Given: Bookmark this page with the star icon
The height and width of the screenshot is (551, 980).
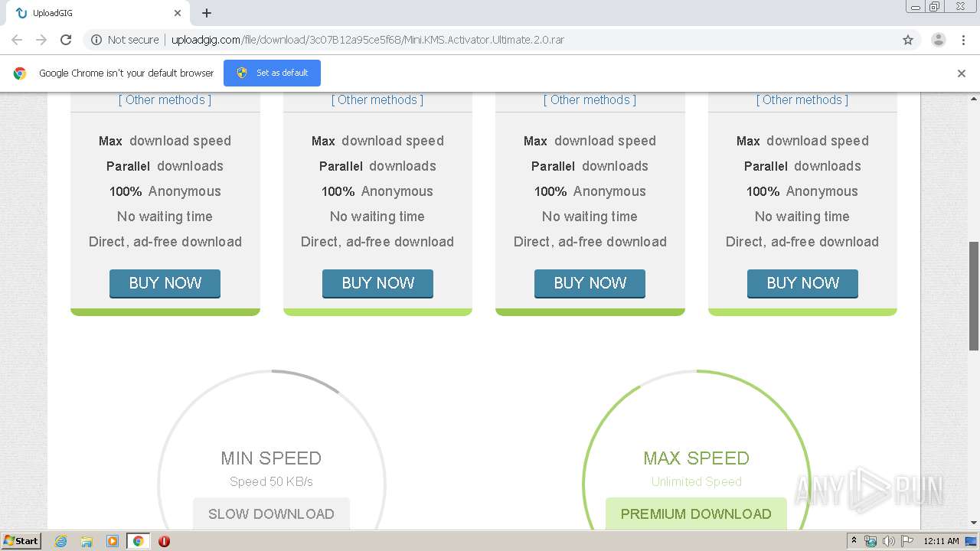Looking at the screenshot, I should (x=908, y=40).
